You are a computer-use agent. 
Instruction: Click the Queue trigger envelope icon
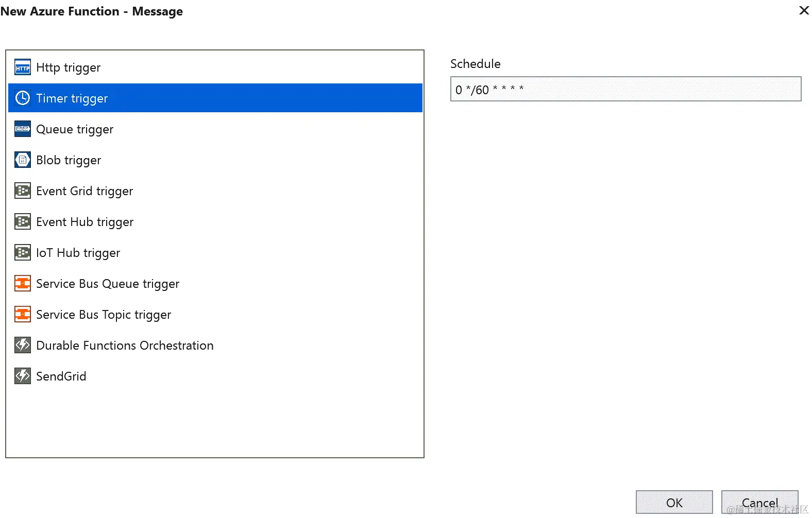[23, 129]
